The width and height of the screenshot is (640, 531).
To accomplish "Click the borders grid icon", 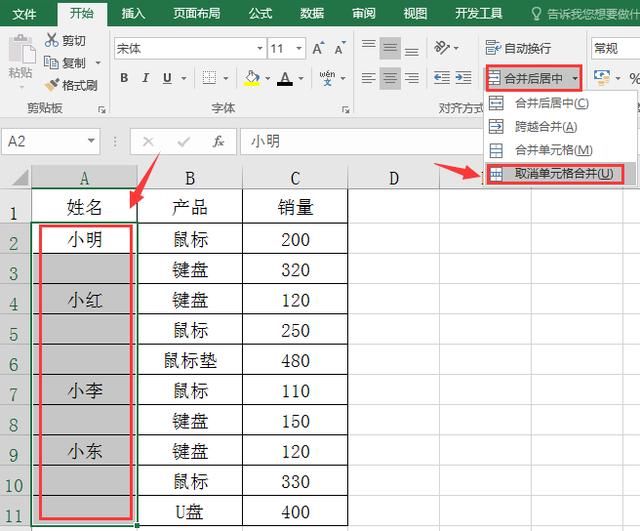I will (x=209, y=78).
